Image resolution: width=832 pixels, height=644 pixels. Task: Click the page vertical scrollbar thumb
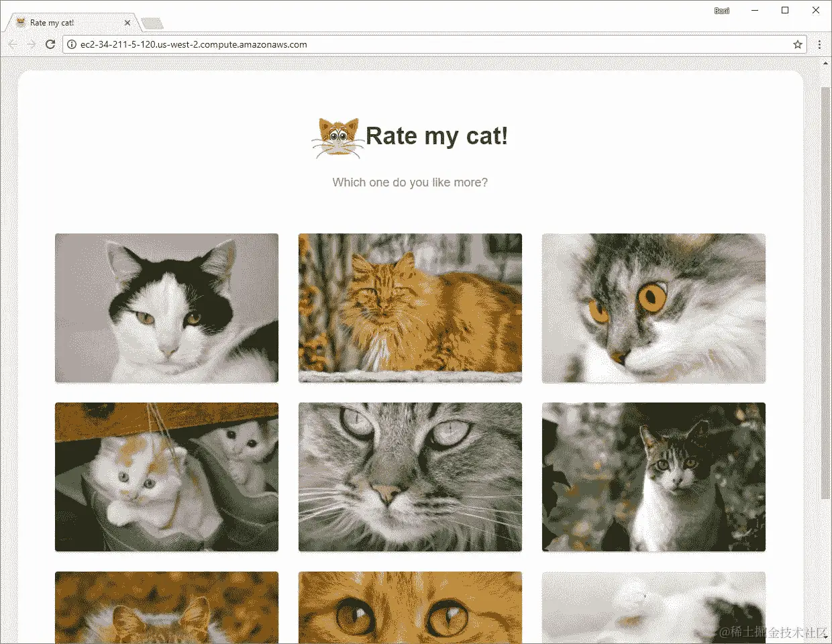[x=825, y=292]
